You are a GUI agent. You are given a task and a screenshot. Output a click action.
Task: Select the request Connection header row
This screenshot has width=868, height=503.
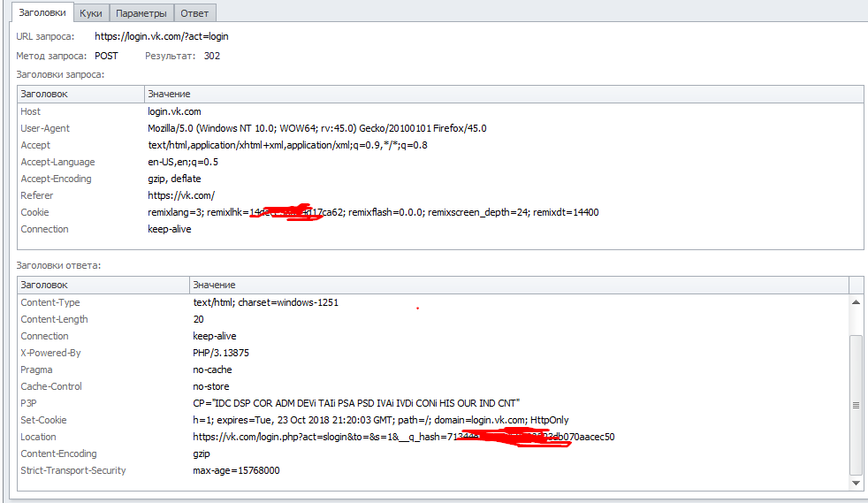click(x=440, y=229)
